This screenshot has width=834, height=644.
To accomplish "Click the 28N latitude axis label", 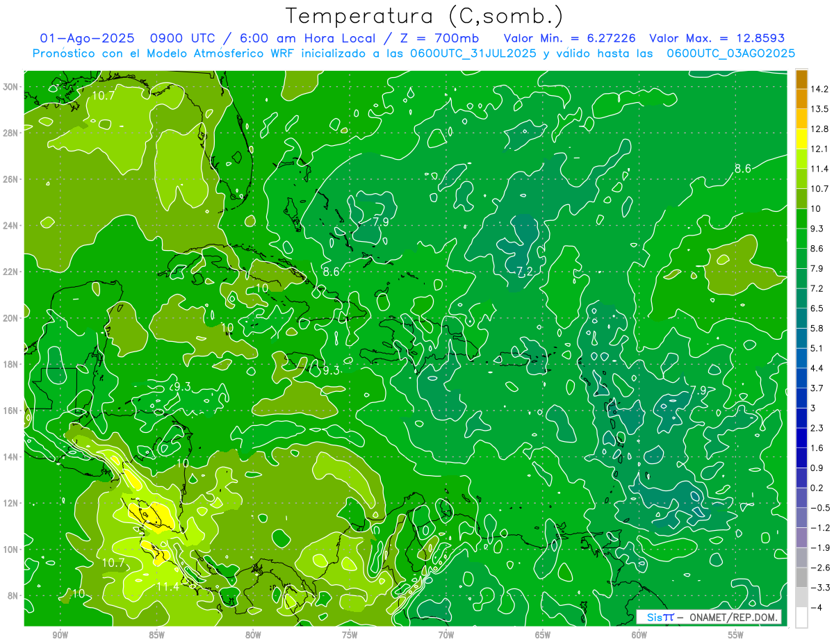I will click(x=11, y=133).
